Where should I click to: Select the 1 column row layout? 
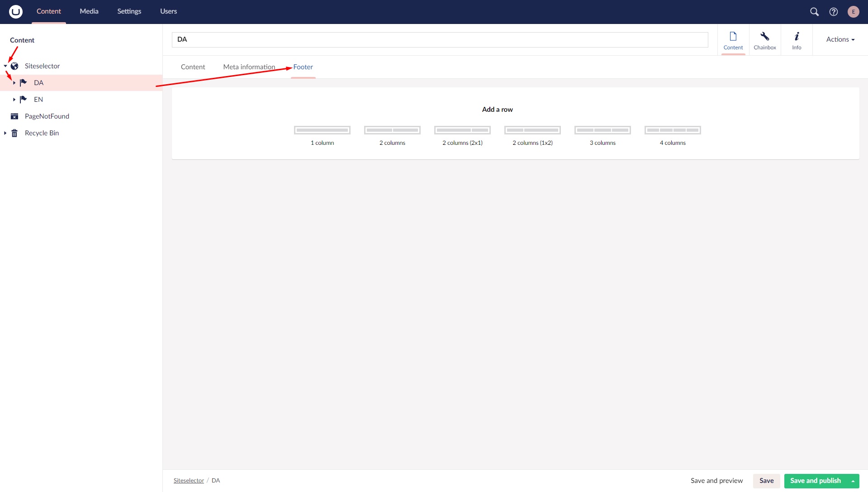(x=322, y=130)
